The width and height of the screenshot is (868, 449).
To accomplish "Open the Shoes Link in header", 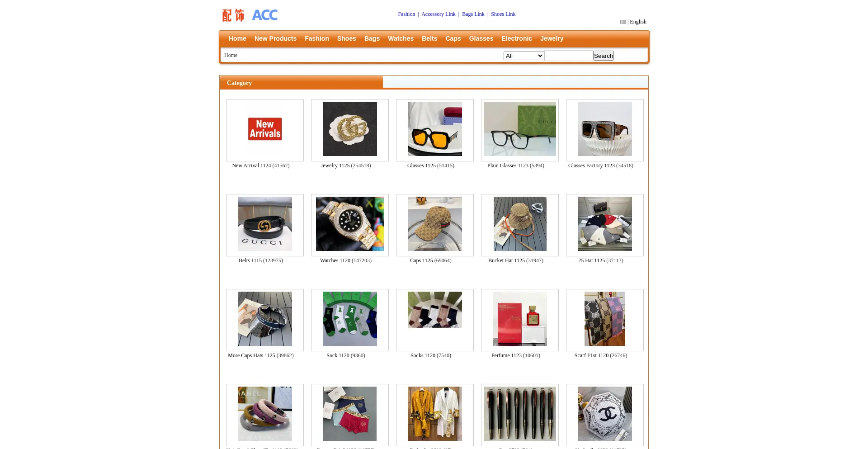I will 503,14.
